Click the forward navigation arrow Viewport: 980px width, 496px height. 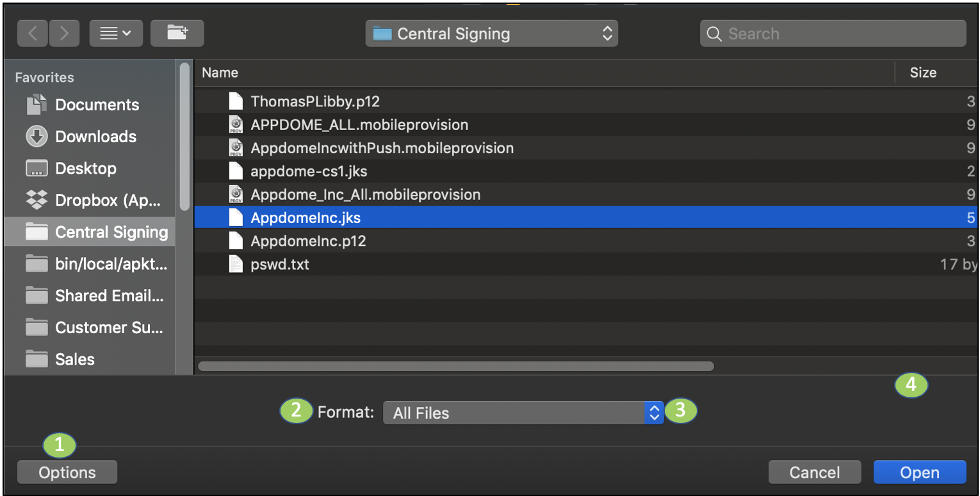(x=63, y=33)
